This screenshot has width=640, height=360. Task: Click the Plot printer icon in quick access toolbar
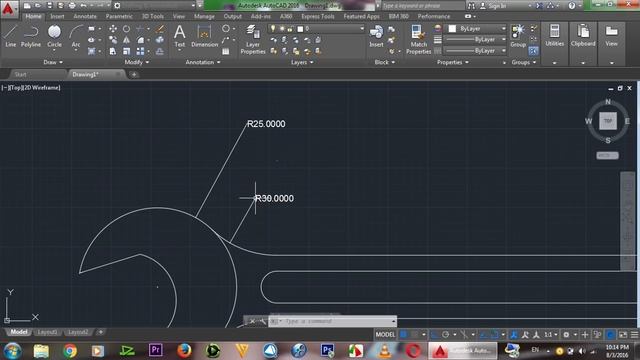click(72, 6)
